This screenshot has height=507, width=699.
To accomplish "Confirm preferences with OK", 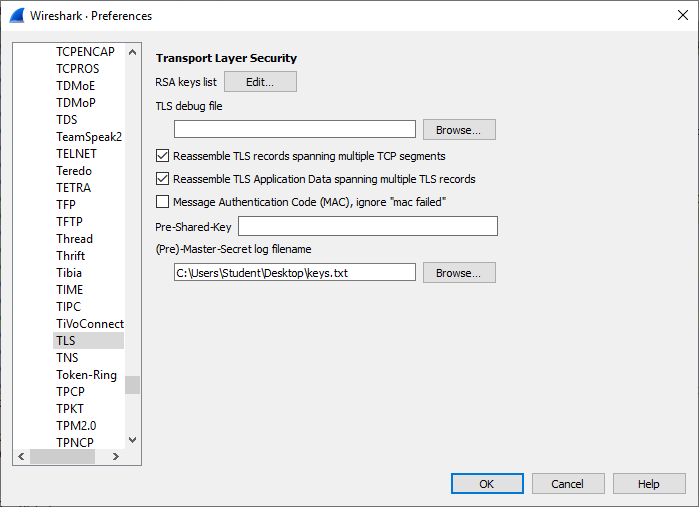I will pyautogui.click(x=487, y=484).
